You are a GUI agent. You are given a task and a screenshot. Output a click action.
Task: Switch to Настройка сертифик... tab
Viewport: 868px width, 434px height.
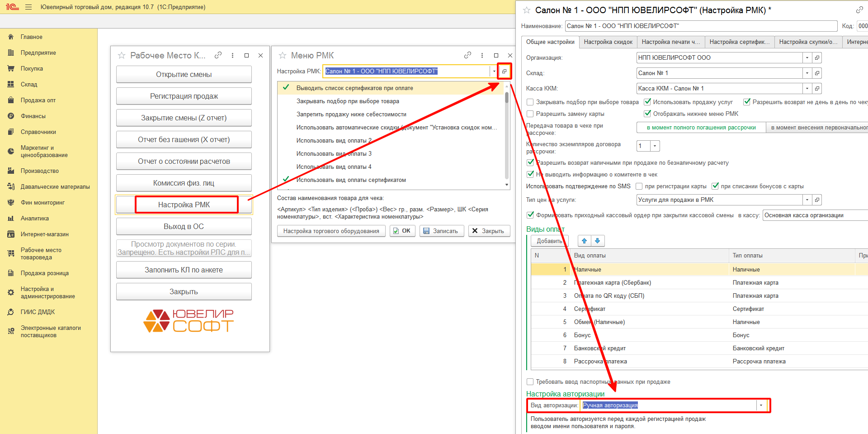tap(739, 42)
